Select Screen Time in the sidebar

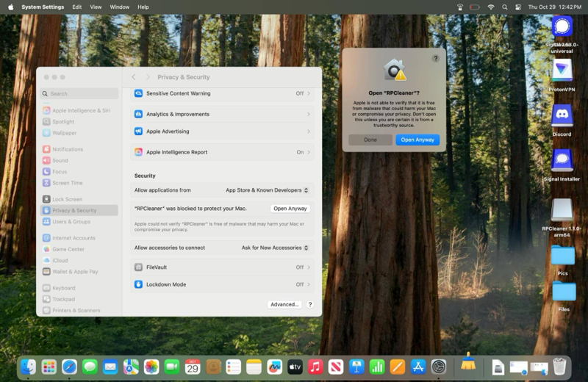tap(79, 183)
